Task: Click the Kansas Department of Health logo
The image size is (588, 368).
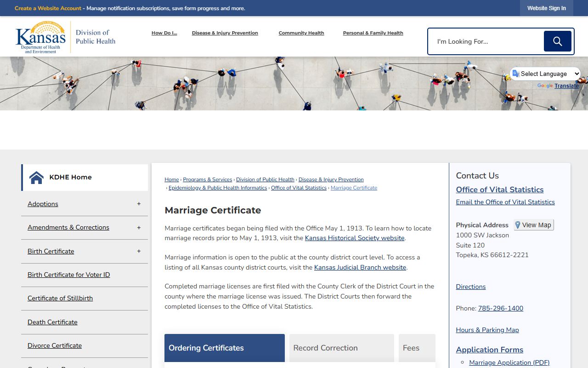Action: pos(65,37)
